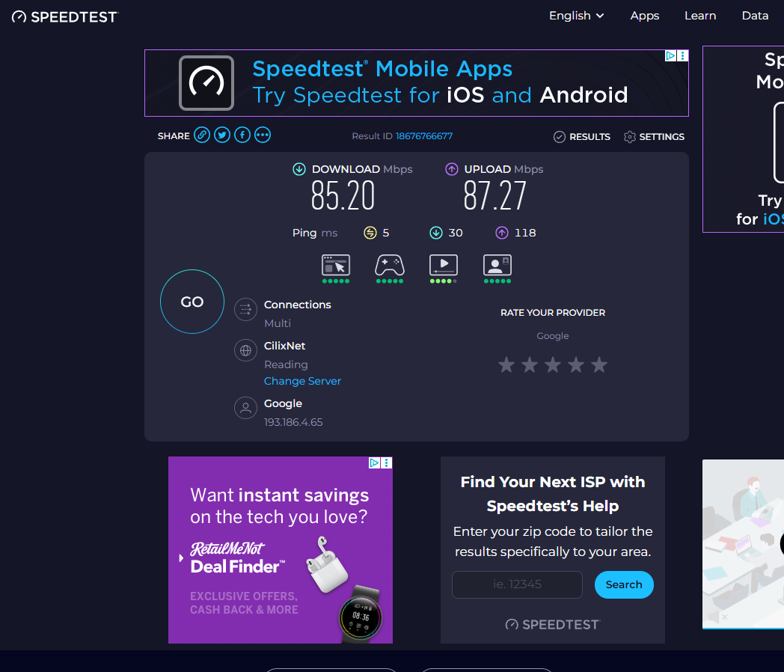
Task: Click the video chat performance icon
Action: coord(497,265)
